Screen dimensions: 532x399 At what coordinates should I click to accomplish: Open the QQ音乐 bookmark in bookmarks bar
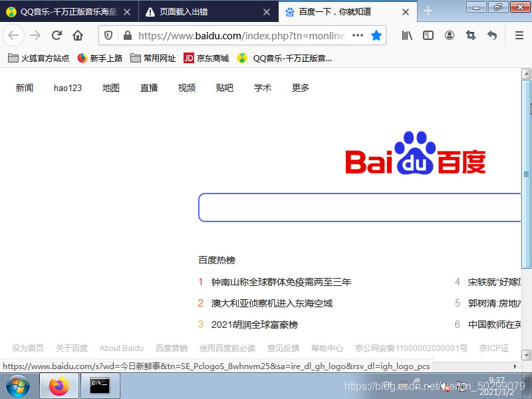[x=285, y=59]
